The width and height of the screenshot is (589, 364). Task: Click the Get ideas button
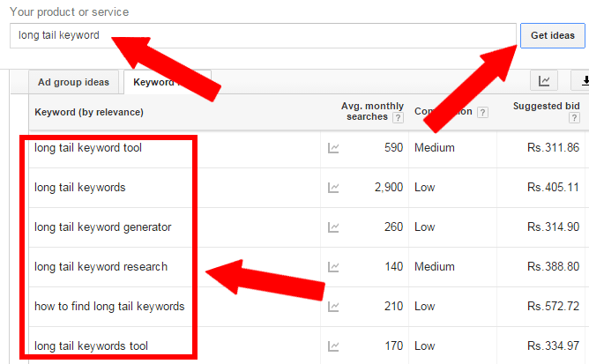click(x=553, y=35)
